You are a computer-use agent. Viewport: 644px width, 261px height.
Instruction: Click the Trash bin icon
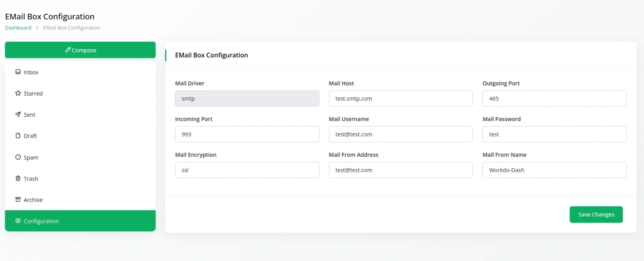pos(18,178)
